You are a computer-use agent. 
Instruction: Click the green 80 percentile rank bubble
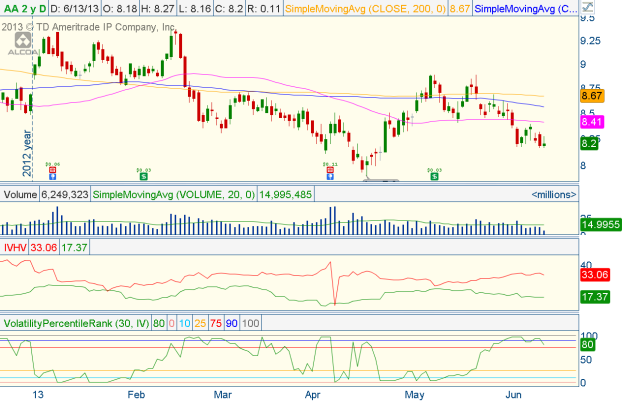click(x=589, y=344)
